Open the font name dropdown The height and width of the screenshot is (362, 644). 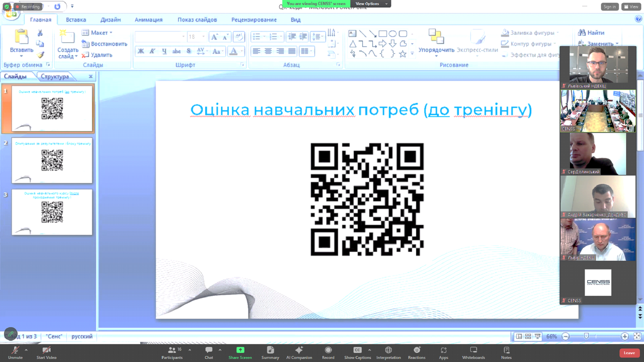[x=184, y=37]
